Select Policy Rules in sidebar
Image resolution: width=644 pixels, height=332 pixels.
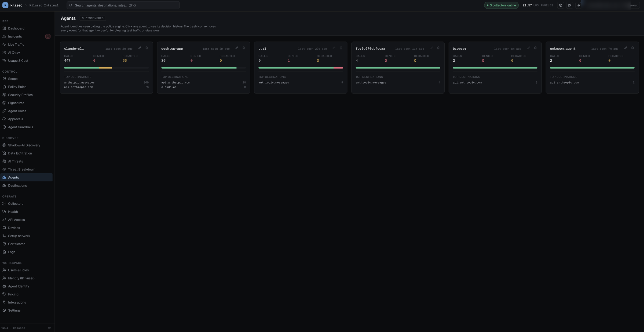(26, 87)
